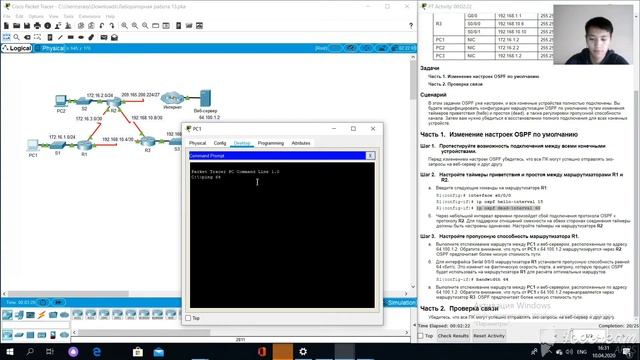The width and height of the screenshot is (640, 360).
Task: Select router R3 in the topology
Action: pos(147,141)
